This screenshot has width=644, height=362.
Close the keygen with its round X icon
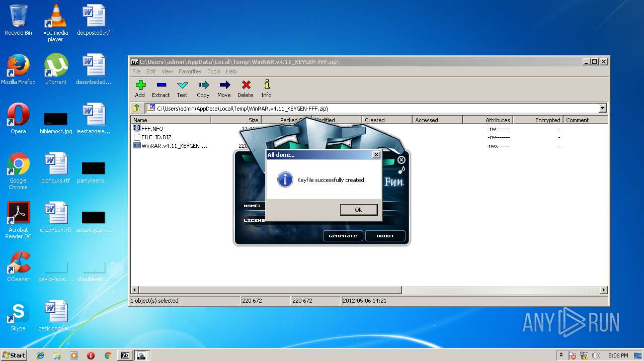(x=401, y=160)
